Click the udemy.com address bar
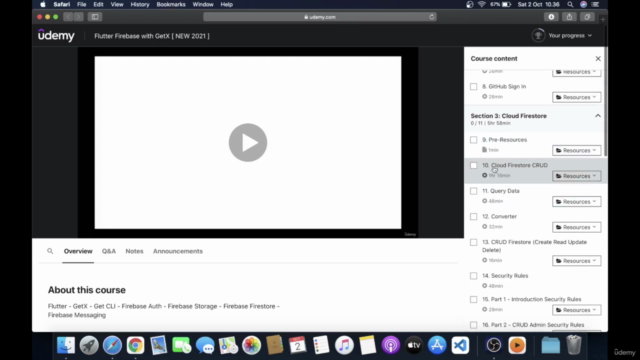The height and width of the screenshot is (360, 640). click(320, 17)
